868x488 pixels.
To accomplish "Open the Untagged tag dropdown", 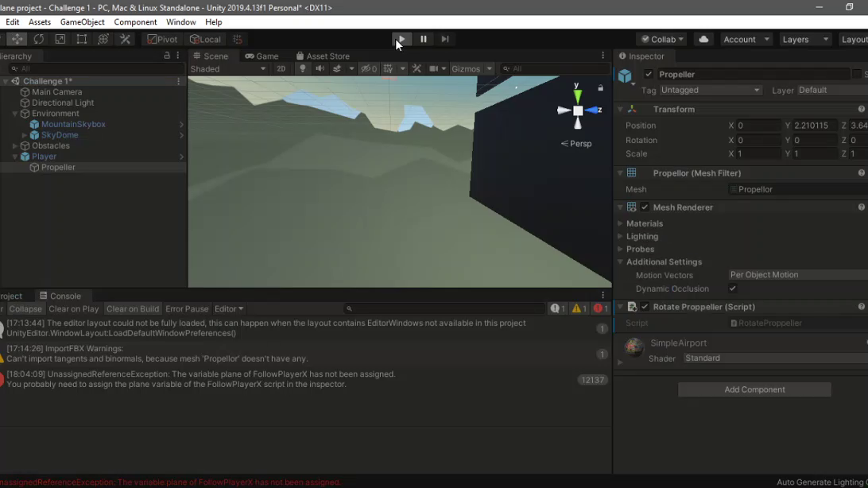I will coord(711,90).
